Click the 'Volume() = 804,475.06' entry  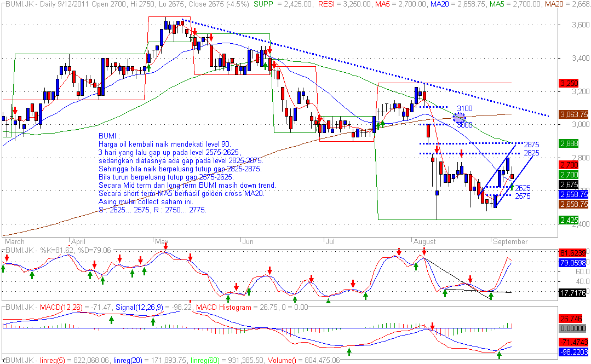tap(304, 361)
